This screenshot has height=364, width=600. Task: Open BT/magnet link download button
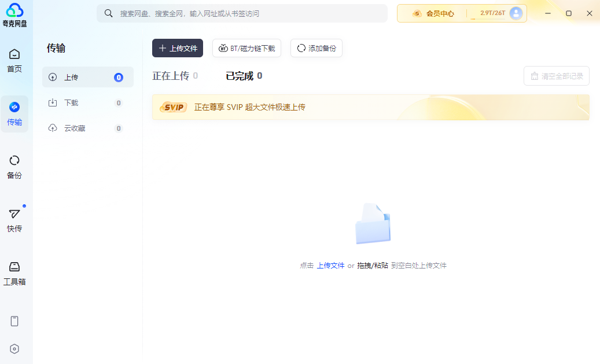(x=246, y=49)
